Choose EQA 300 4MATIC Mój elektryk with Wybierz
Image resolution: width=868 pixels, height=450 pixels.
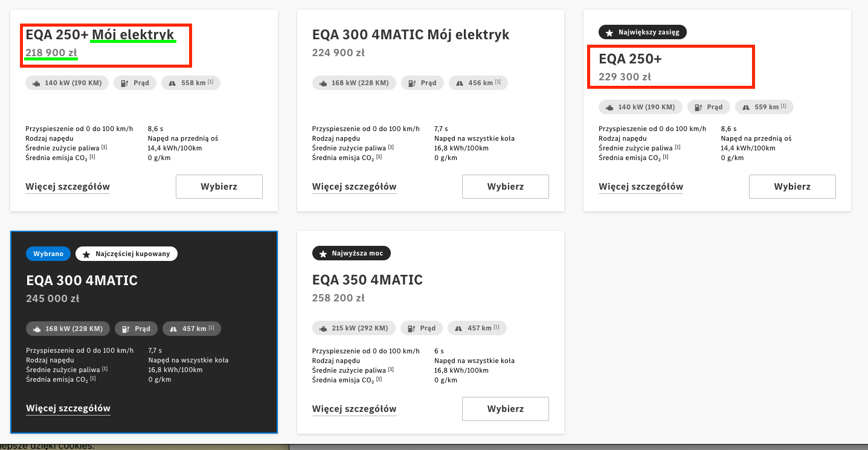(x=506, y=187)
